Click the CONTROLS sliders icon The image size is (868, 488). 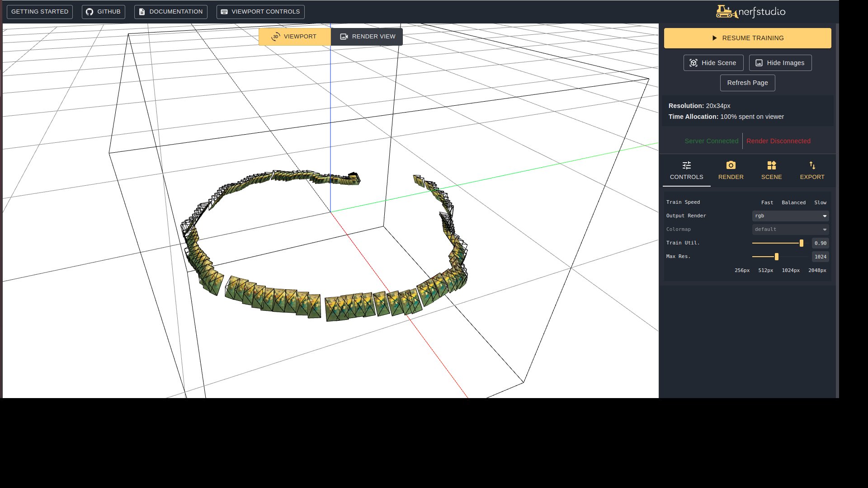(x=686, y=165)
